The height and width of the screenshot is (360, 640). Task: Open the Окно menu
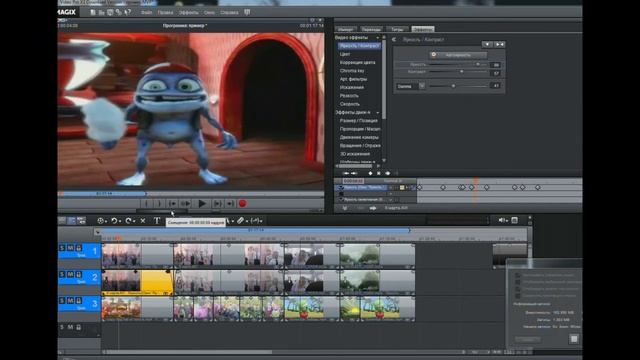209,13
